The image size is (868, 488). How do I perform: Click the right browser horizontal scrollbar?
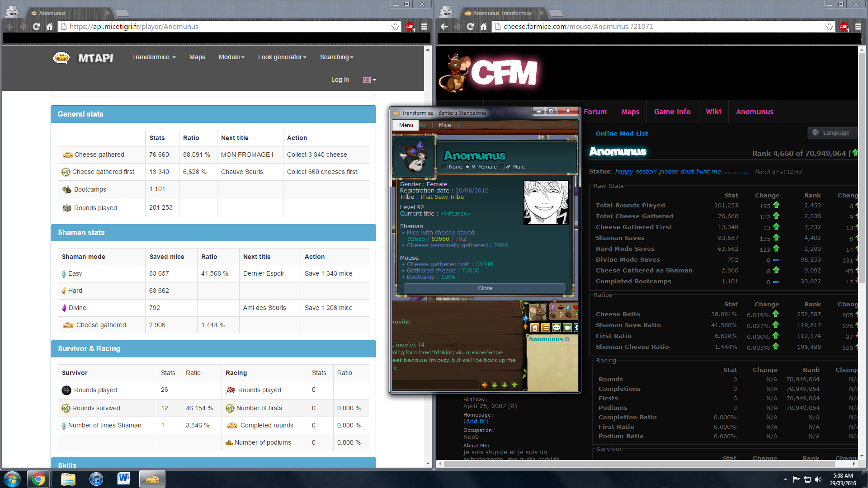(639, 464)
